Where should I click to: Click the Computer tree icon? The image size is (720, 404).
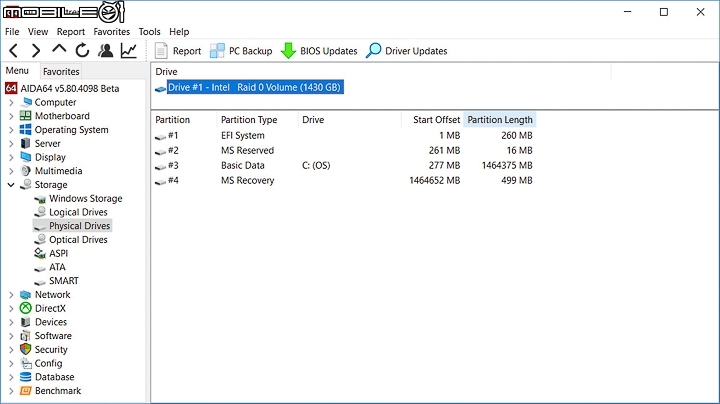point(27,102)
